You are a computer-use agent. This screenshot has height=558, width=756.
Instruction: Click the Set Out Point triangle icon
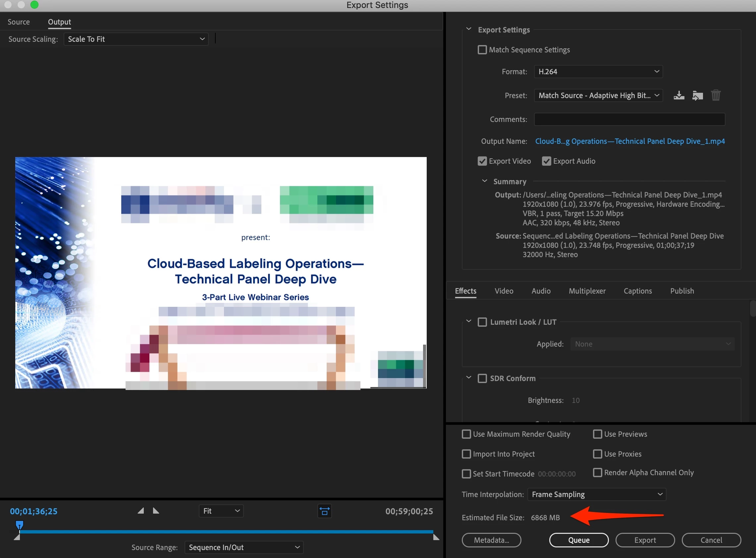(x=156, y=511)
